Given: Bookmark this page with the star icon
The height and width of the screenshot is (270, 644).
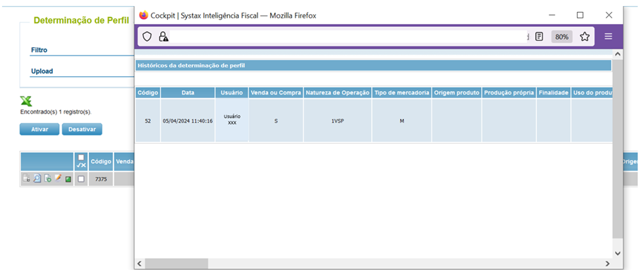Looking at the screenshot, I should [585, 37].
